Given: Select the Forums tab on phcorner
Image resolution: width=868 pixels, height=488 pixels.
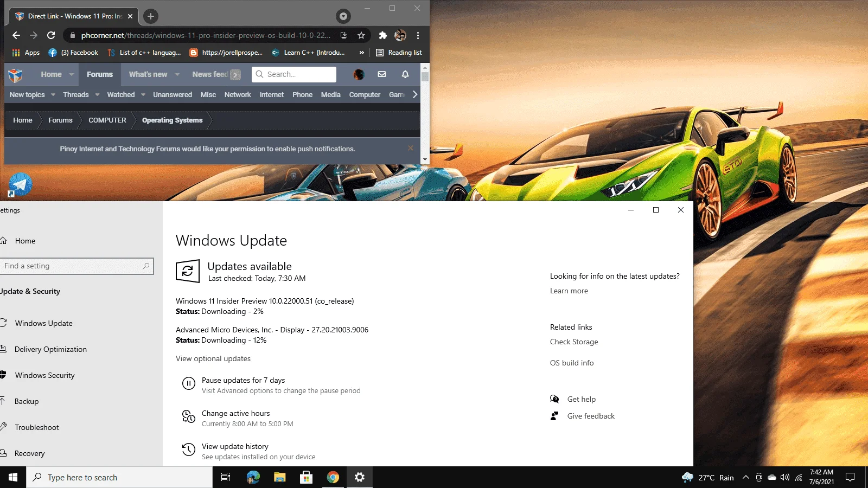Looking at the screenshot, I should coord(100,74).
